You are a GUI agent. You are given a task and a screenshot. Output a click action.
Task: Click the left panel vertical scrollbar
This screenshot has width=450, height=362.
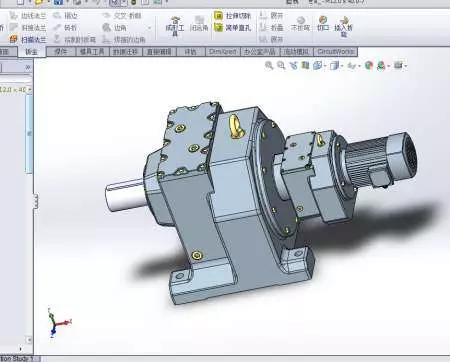click(x=29, y=133)
